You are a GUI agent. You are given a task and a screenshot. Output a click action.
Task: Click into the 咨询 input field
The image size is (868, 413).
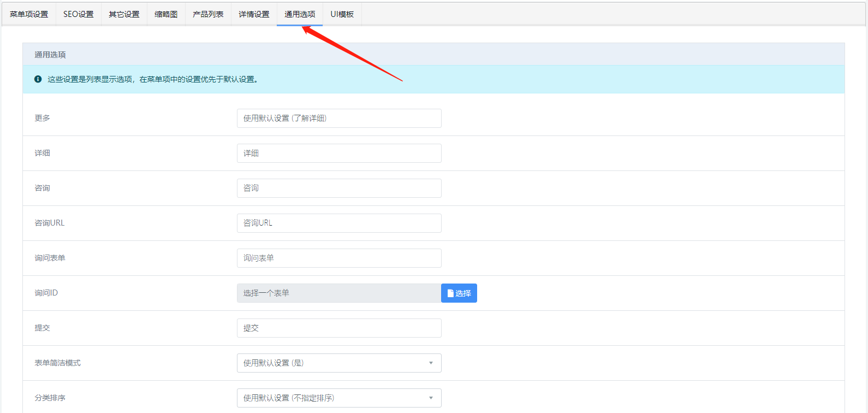[338, 188]
